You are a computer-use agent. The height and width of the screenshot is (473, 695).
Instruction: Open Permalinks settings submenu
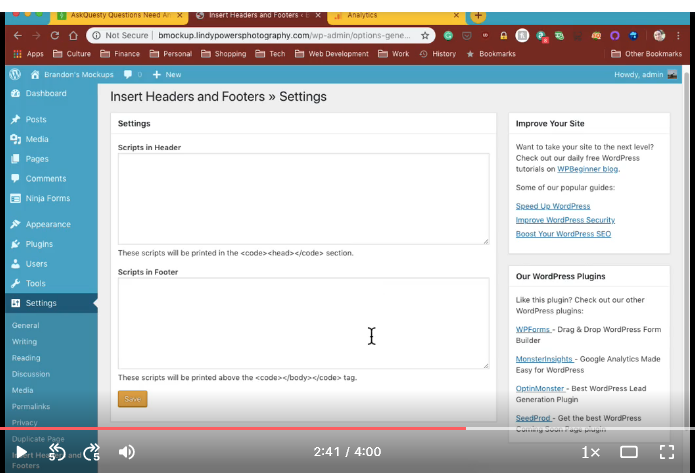point(31,407)
